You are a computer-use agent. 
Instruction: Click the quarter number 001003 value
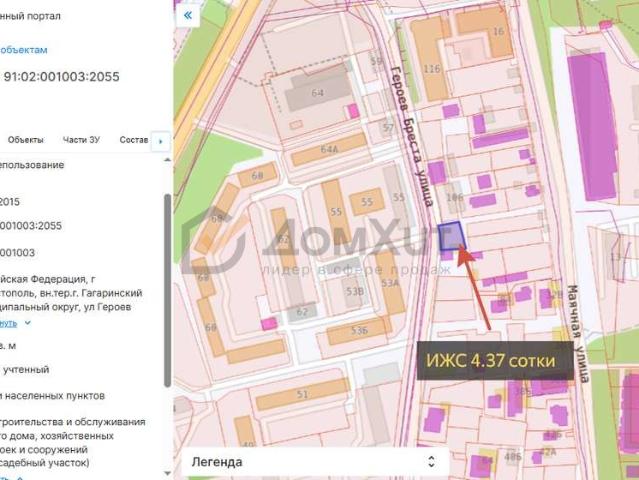click(18, 253)
